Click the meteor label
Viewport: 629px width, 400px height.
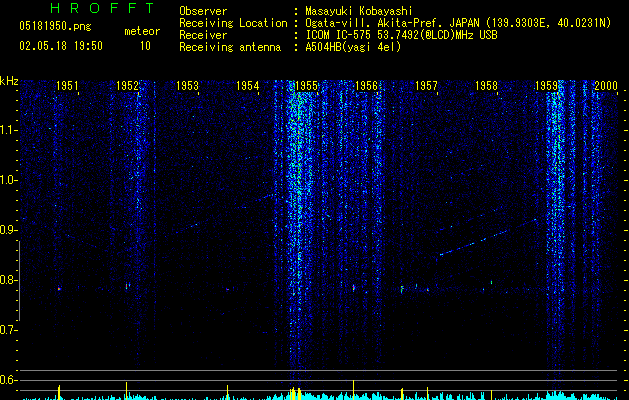142,31
